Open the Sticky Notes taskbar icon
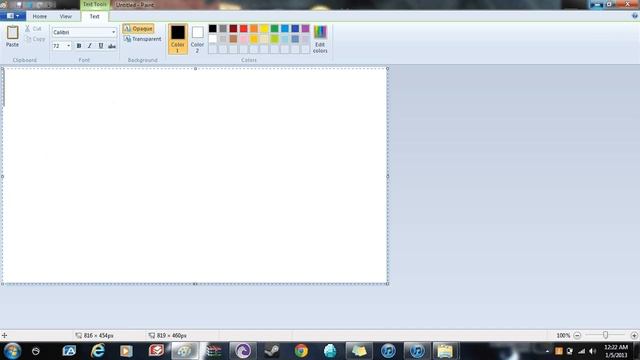 pyautogui.click(x=359, y=351)
